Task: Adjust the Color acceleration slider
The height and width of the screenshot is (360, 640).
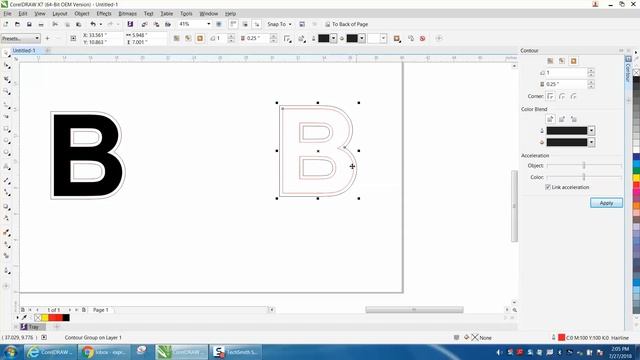Action: (x=584, y=177)
